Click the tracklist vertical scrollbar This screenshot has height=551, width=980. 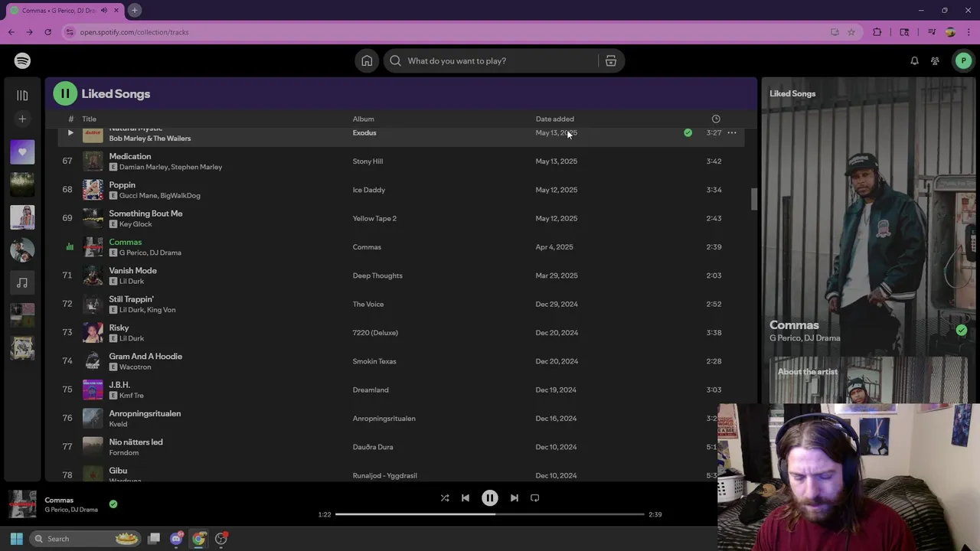(x=753, y=199)
